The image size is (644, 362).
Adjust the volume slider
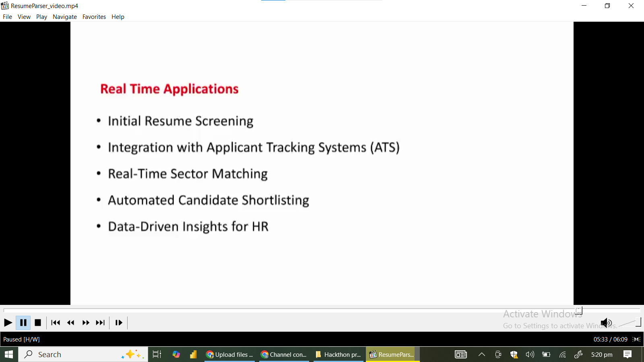pyautogui.click(x=630, y=323)
